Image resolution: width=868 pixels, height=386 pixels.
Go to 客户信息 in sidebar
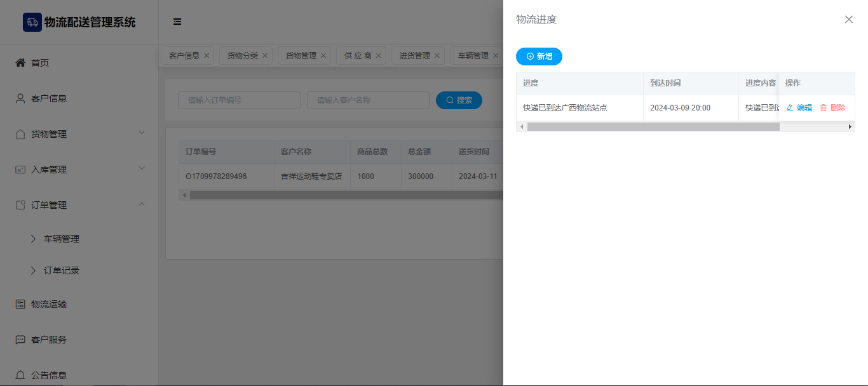(49, 98)
